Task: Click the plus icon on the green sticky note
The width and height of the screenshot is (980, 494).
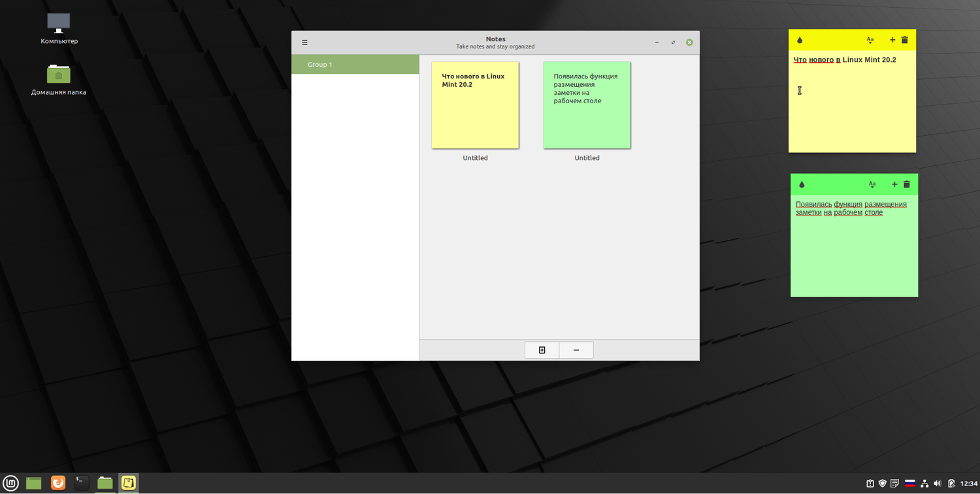Action: click(x=894, y=184)
